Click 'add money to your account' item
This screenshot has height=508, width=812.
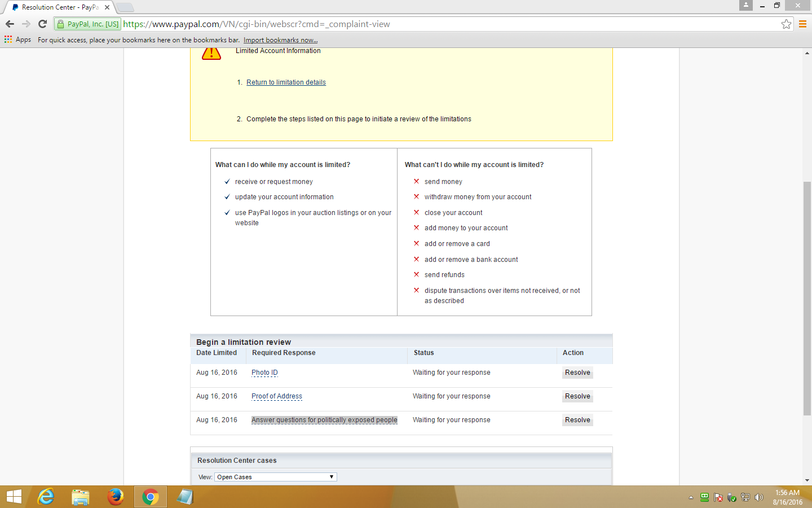466,228
